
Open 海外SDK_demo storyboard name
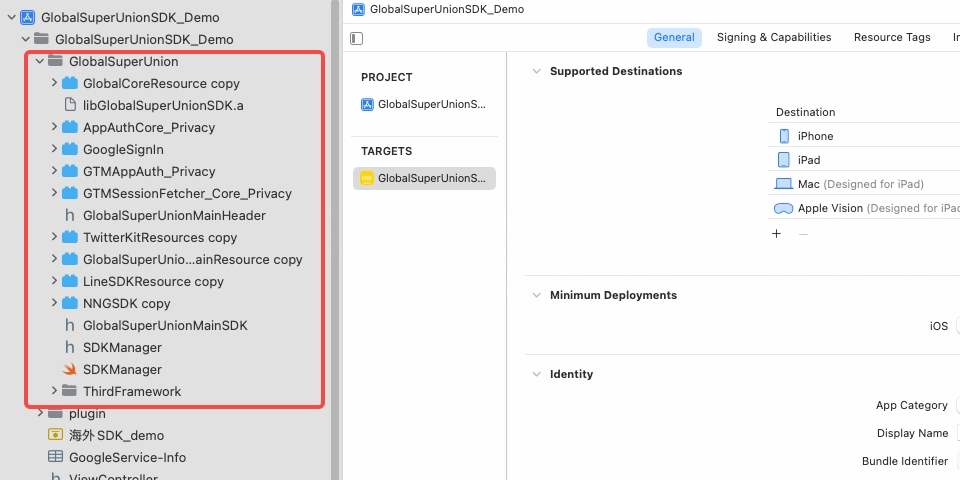pyautogui.click(x=116, y=435)
